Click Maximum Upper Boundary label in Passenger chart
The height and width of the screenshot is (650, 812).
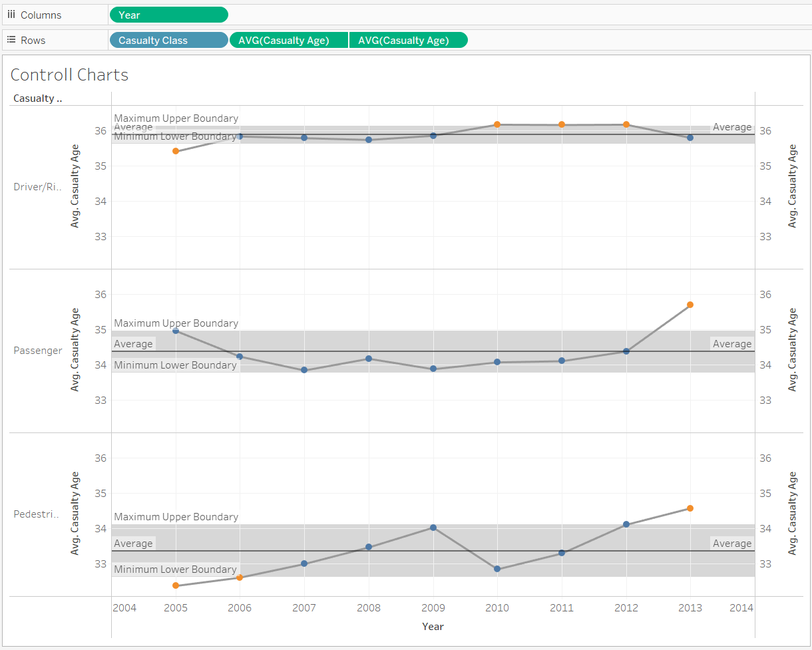click(176, 323)
